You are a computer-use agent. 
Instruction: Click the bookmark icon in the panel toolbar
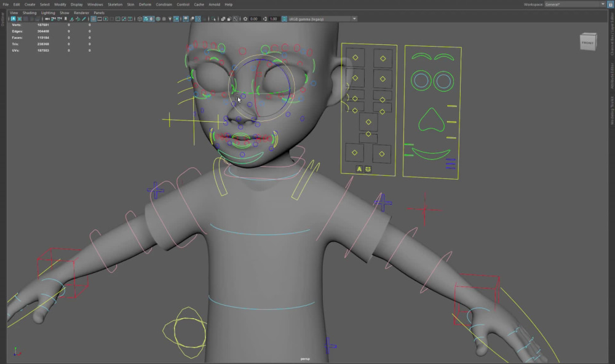[x=66, y=19]
